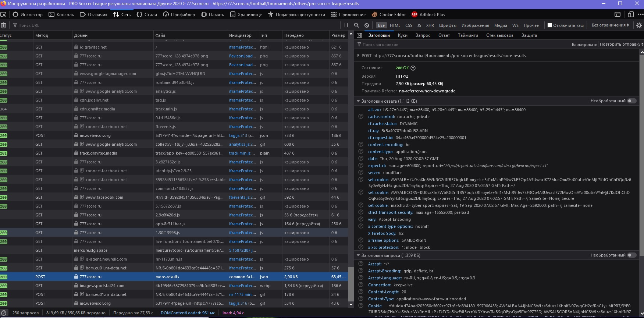Open the Тайминги details tab
644x318 pixels.
pyautogui.click(x=468, y=35)
